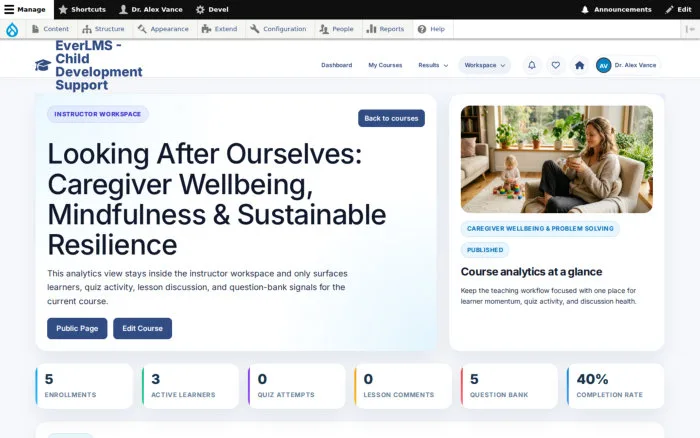700x438 pixels.
Task: Open the Configuration admin menu
Action: 278,29
